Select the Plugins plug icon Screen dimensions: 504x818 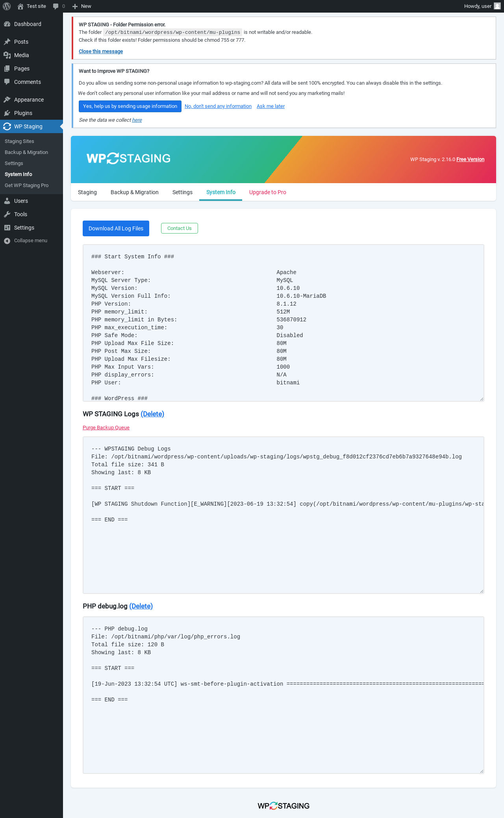tap(7, 113)
